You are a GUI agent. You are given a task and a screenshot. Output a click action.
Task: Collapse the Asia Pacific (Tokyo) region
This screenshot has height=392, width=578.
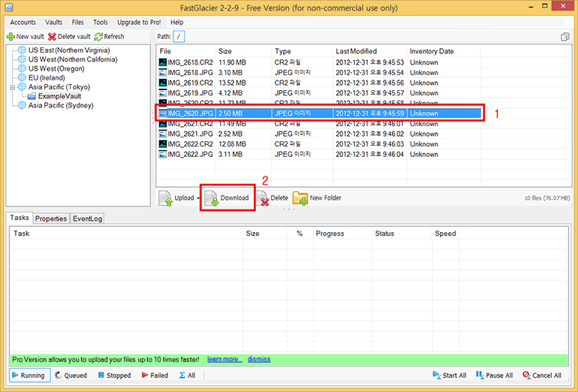point(12,87)
